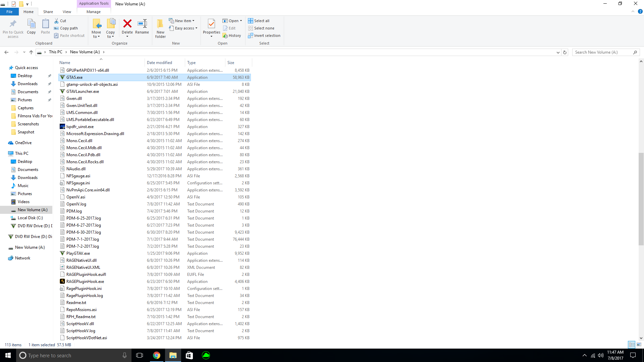The height and width of the screenshot is (362, 644).
Task: Click the Rename icon in Organize group
Action: coord(142,24)
